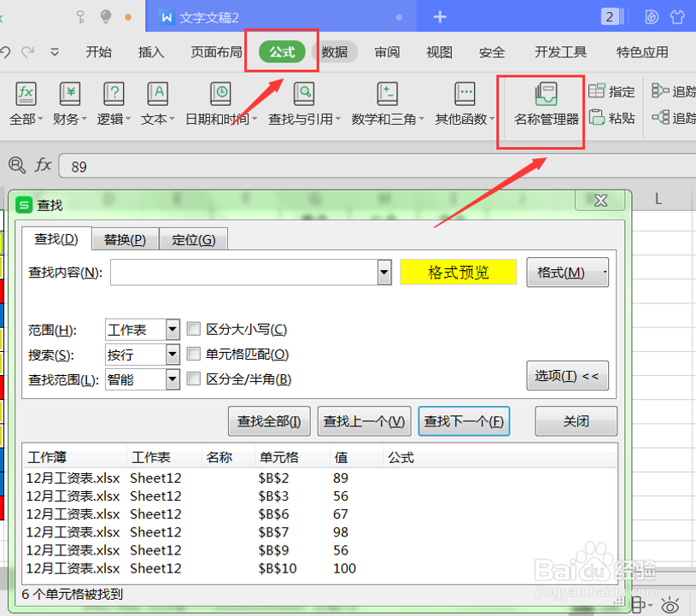The height and width of the screenshot is (616, 696).
Task: Switch to the 开始 ribbon tab
Action: (x=98, y=52)
